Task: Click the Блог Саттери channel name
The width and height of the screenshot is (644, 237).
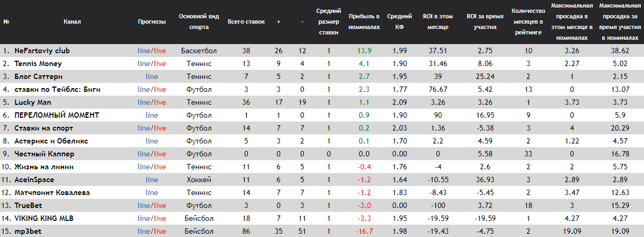Action: pos(38,77)
